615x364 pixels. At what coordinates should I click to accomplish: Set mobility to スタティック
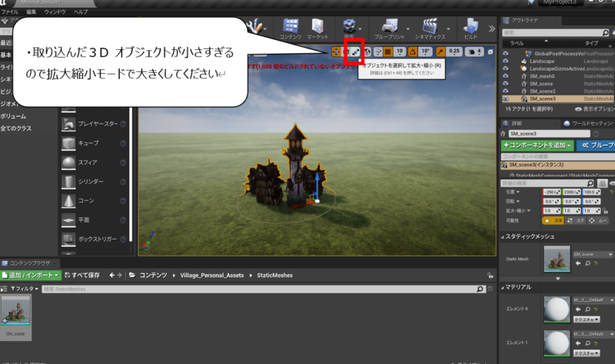click(553, 220)
